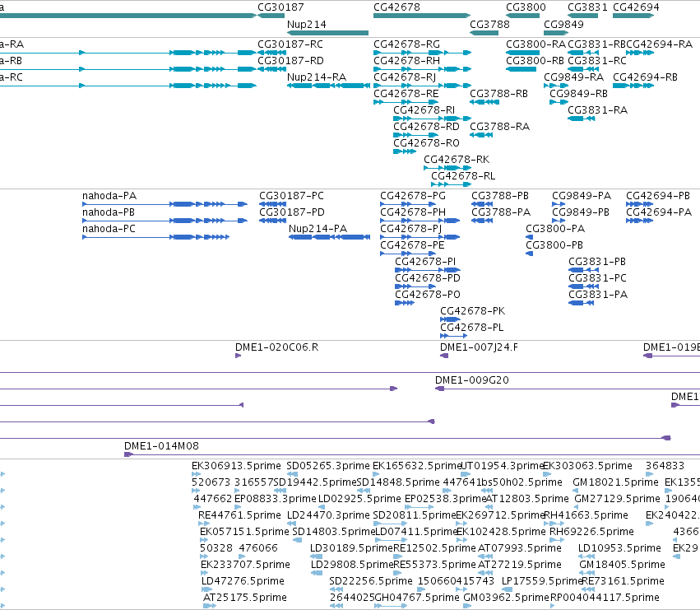Select transcript CG42694-RB

point(645,77)
